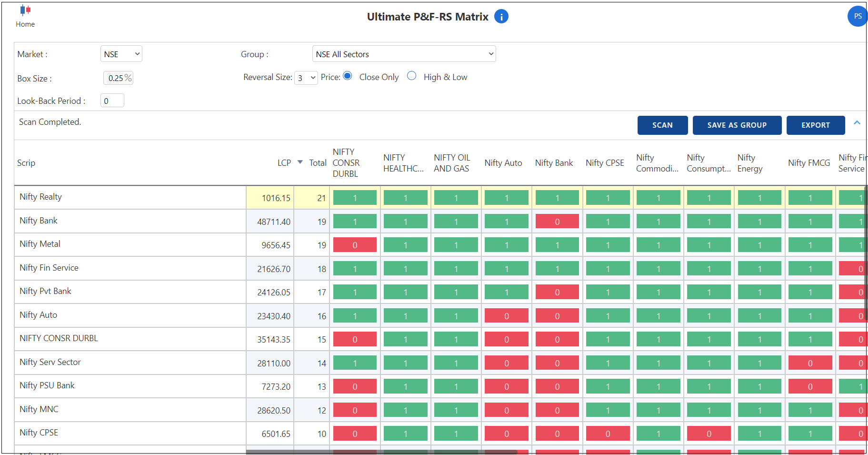Click Nifty Auto column header
Viewport: 868px width, 455px height.
pos(503,163)
